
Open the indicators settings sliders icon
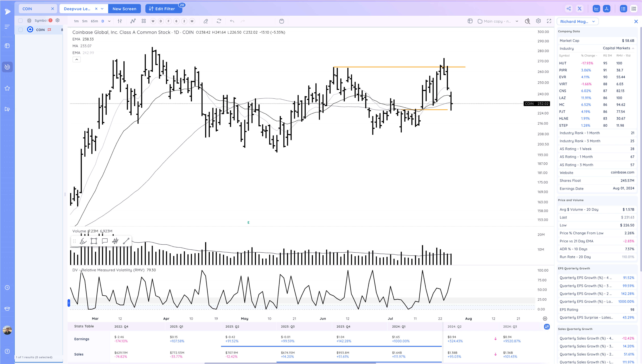click(120, 21)
